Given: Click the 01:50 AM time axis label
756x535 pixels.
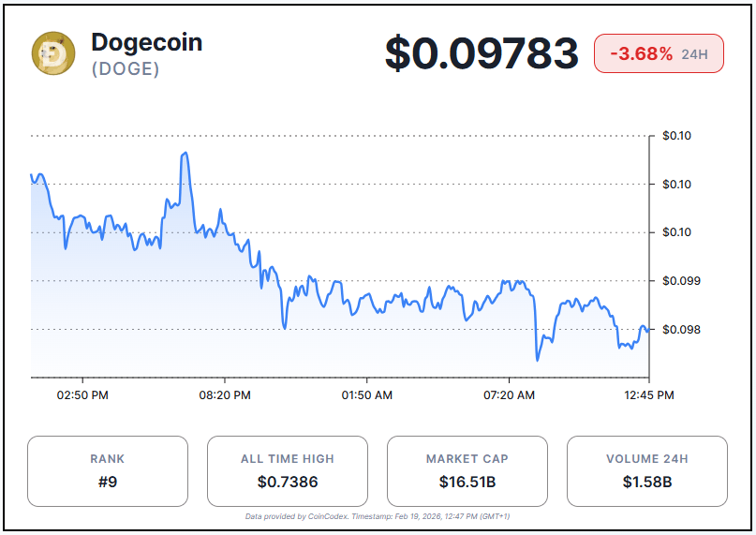Looking at the screenshot, I should [x=367, y=395].
